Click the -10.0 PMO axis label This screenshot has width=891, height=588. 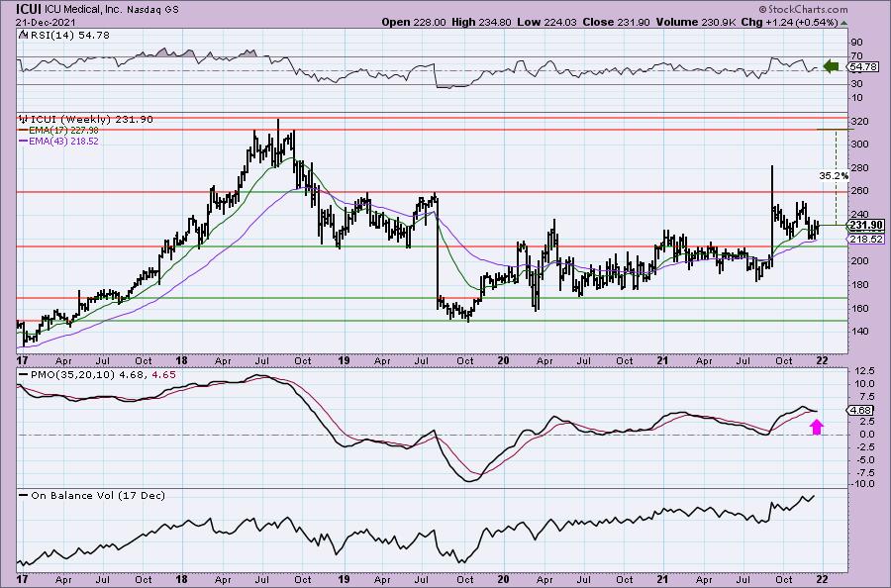pos(862,484)
